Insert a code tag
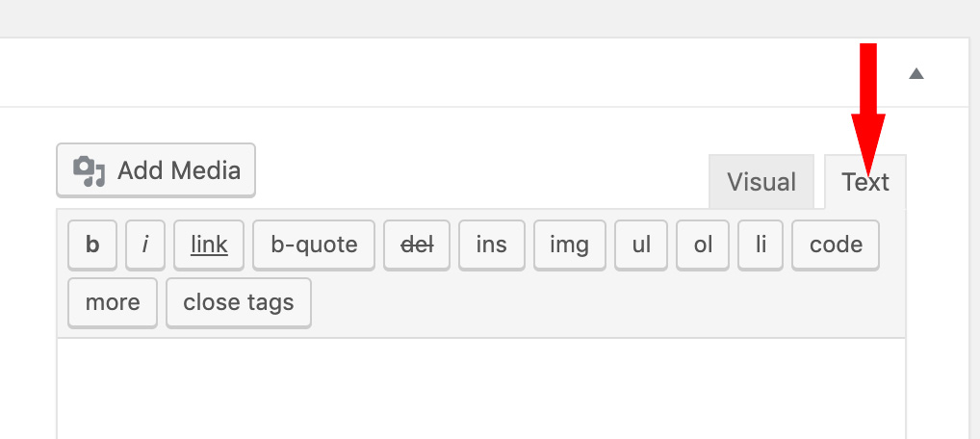 pyautogui.click(x=836, y=245)
